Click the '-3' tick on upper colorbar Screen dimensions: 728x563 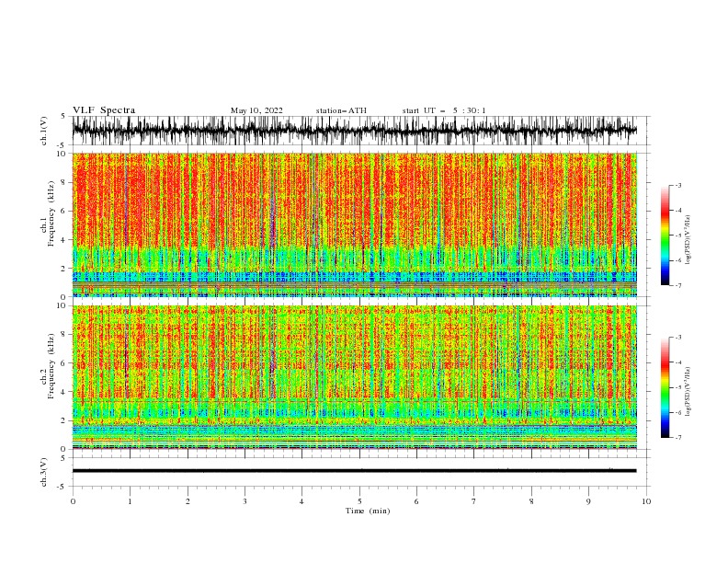click(x=677, y=185)
